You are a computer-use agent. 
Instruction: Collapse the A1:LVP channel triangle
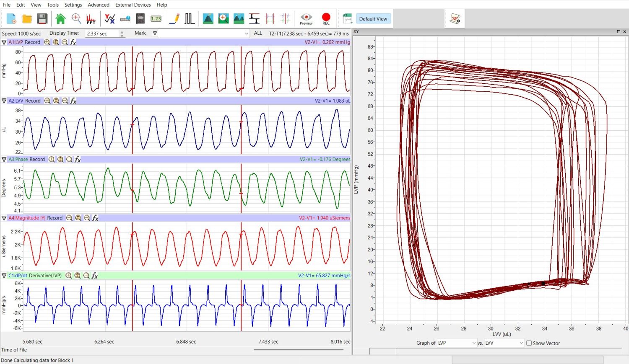pyautogui.click(x=4, y=42)
